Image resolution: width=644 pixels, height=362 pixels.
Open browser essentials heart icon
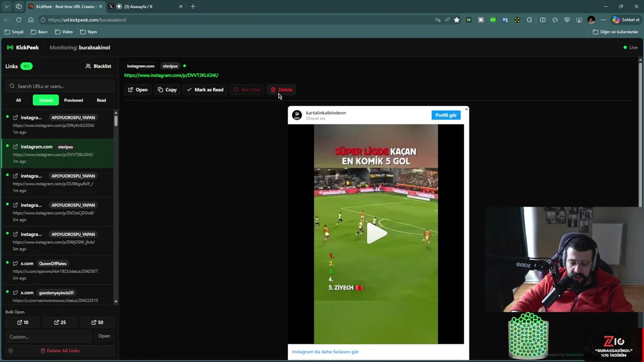567,20
